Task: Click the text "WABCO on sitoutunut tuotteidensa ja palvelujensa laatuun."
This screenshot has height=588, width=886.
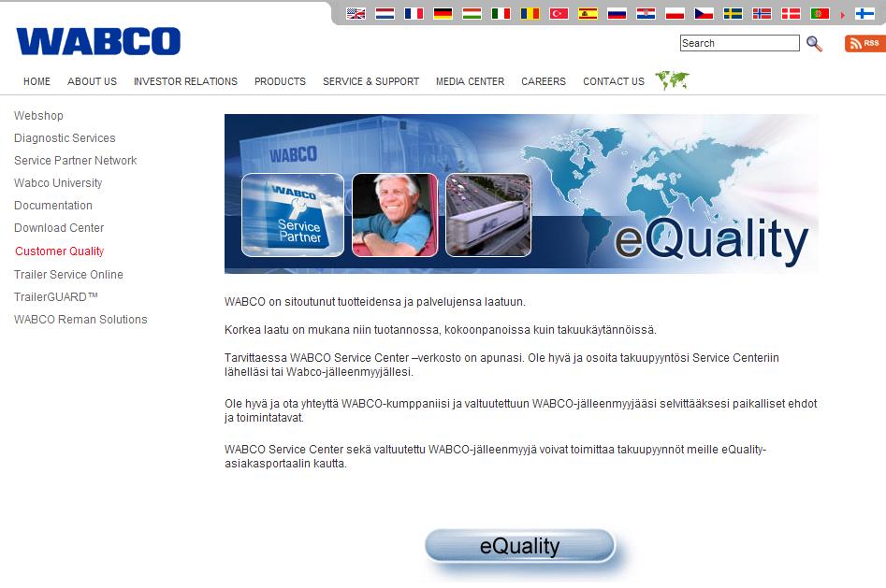Action: [x=375, y=302]
